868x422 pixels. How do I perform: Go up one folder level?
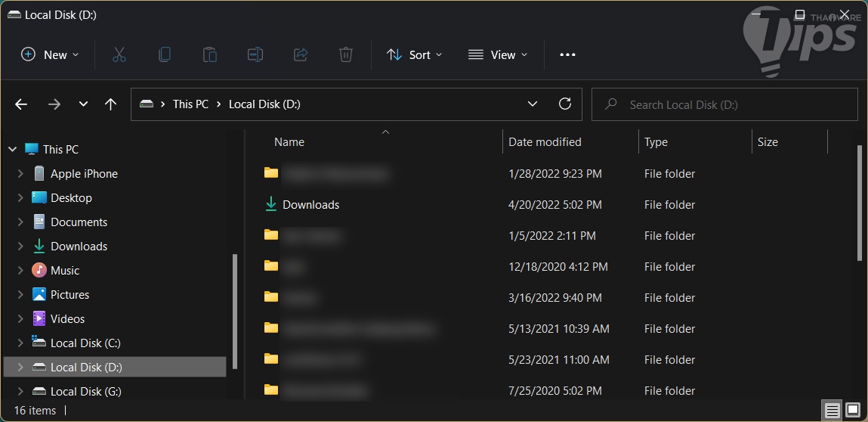tap(110, 104)
